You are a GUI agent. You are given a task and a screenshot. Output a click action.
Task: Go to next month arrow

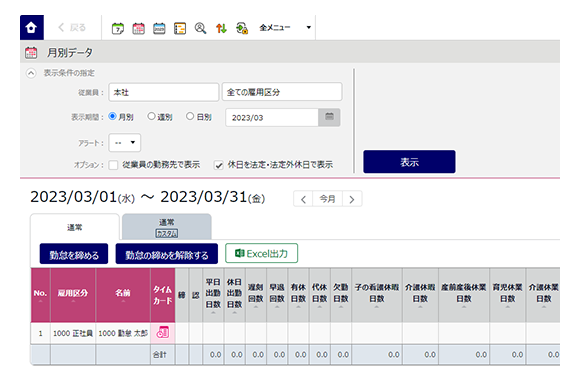352,199
